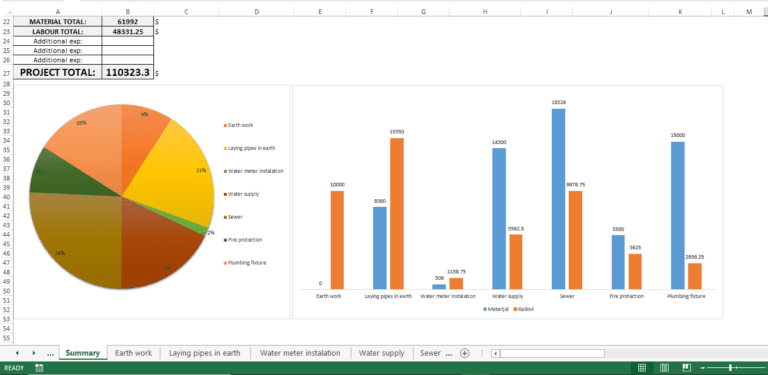Screen dimensions: 768x375
Task: Switch to Page Layout view icon
Action: [x=665, y=368]
